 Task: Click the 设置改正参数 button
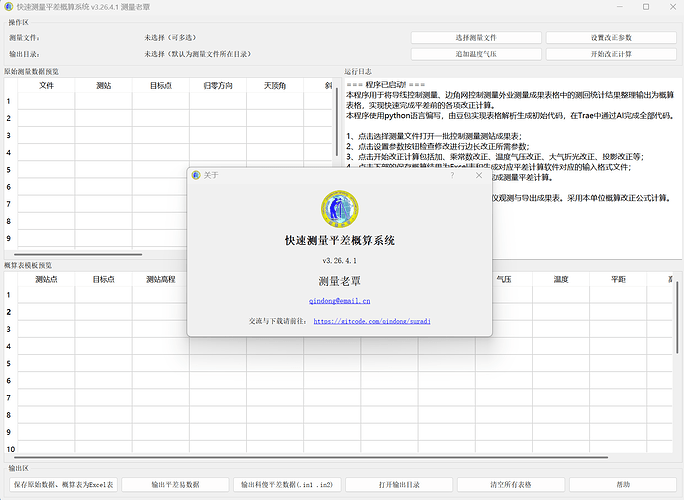tap(610, 37)
